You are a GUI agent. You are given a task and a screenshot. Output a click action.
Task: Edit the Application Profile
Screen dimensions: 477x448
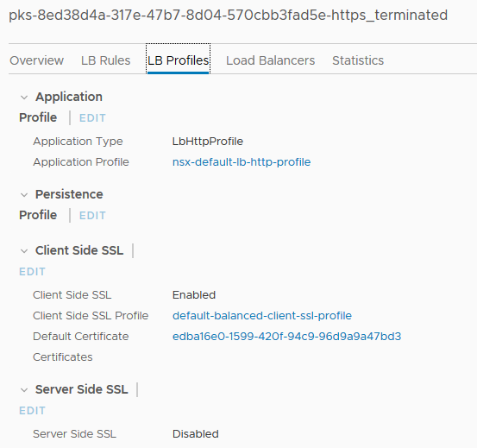point(92,118)
